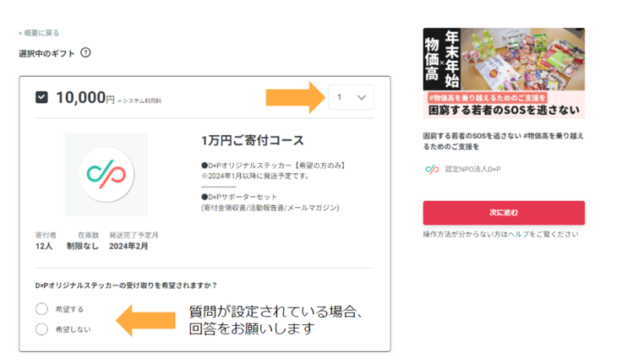Open the ヘルプ link under the next button
This screenshot has width=622, height=364.
click(535, 234)
